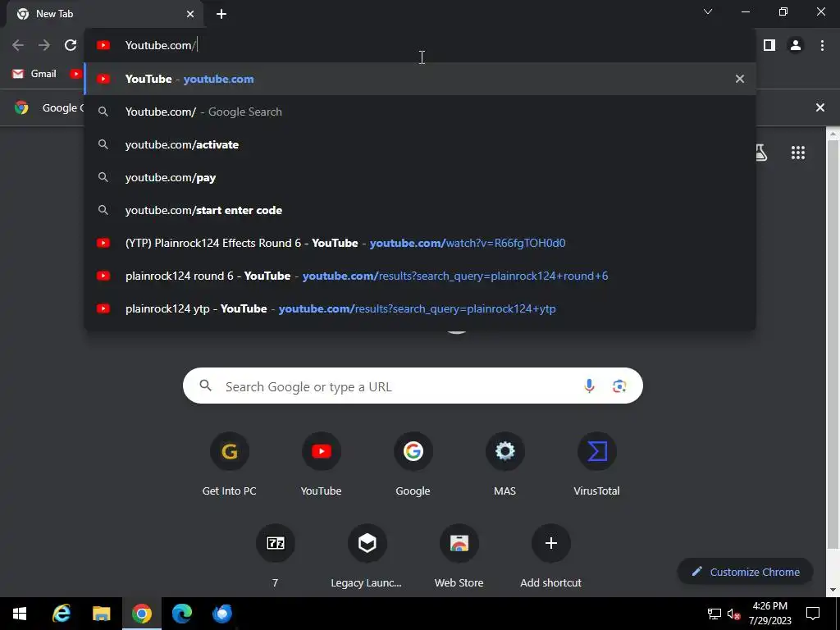Open the Google shortcut tile
840x630 pixels.
pyautogui.click(x=413, y=465)
